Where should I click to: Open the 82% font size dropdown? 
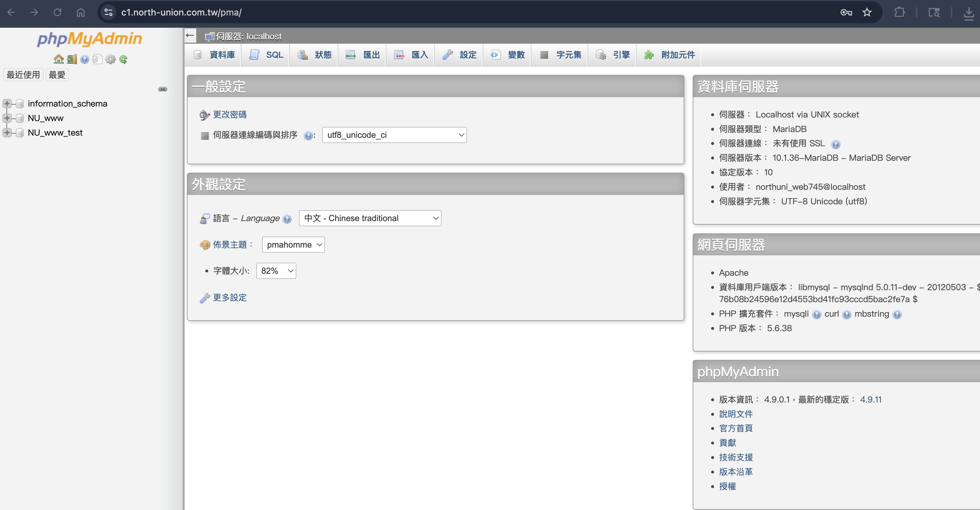(276, 271)
